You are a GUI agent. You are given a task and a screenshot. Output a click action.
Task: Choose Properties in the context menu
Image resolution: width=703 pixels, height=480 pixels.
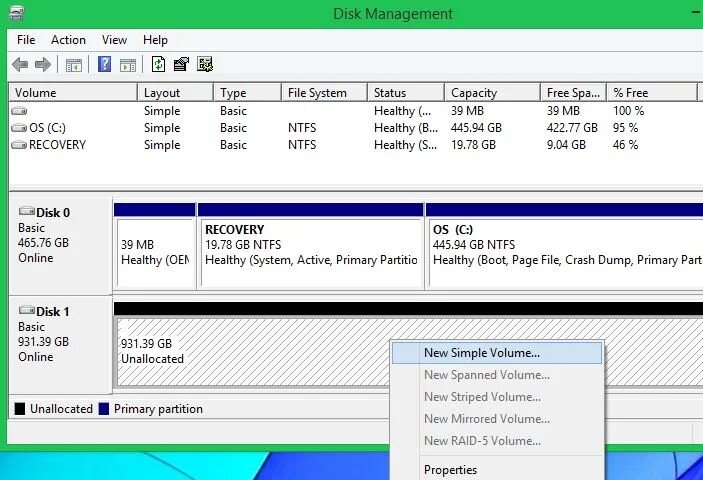497,470
